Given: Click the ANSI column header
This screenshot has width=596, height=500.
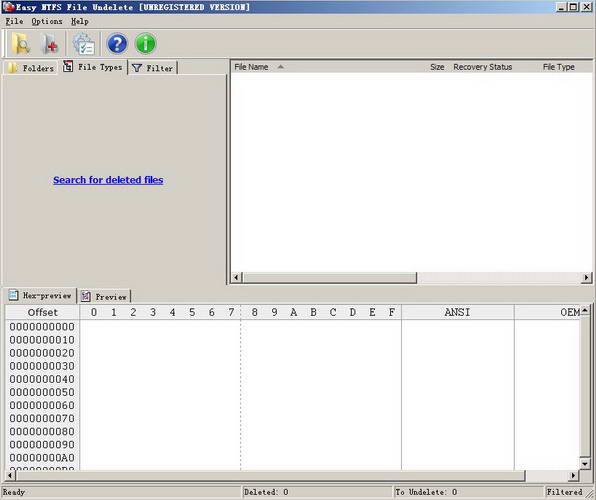Looking at the screenshot, I should [458, 313].
